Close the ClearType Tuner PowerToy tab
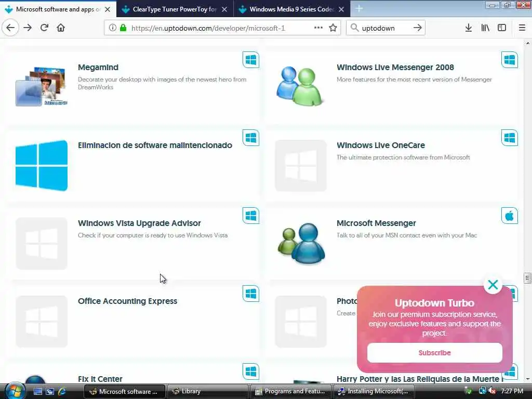The width and height of the screenshot is (532, 399). (224, 9)
